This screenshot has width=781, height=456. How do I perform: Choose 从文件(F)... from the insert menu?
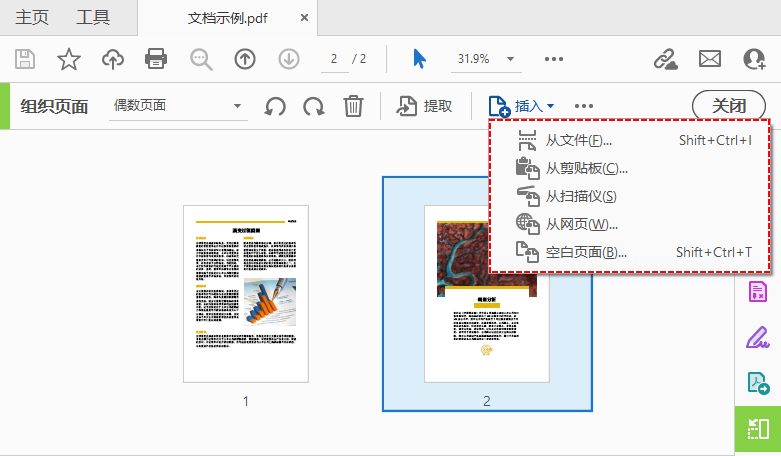click(x=630, y=140)
